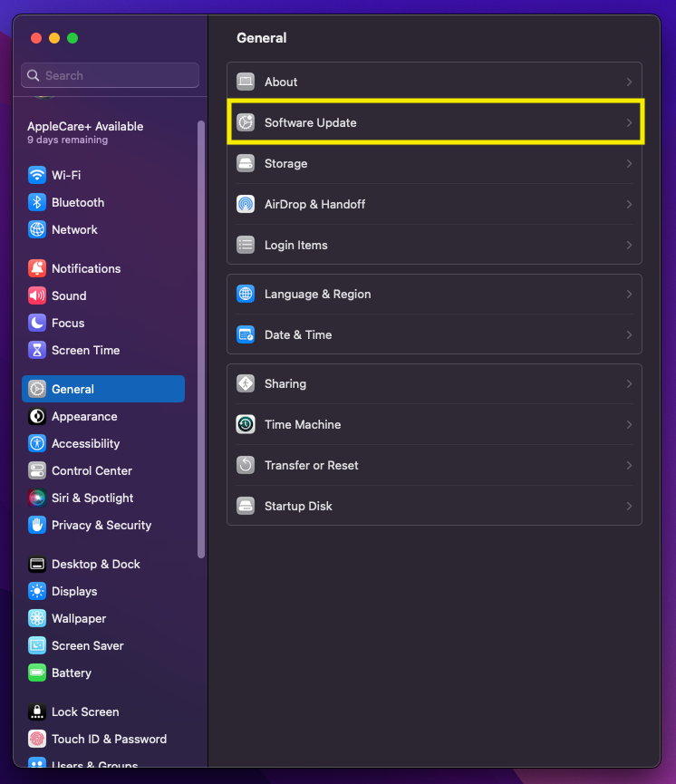Click the Software Update gear icon
Viewport: 676px width, 784px height.
[246, 122]
